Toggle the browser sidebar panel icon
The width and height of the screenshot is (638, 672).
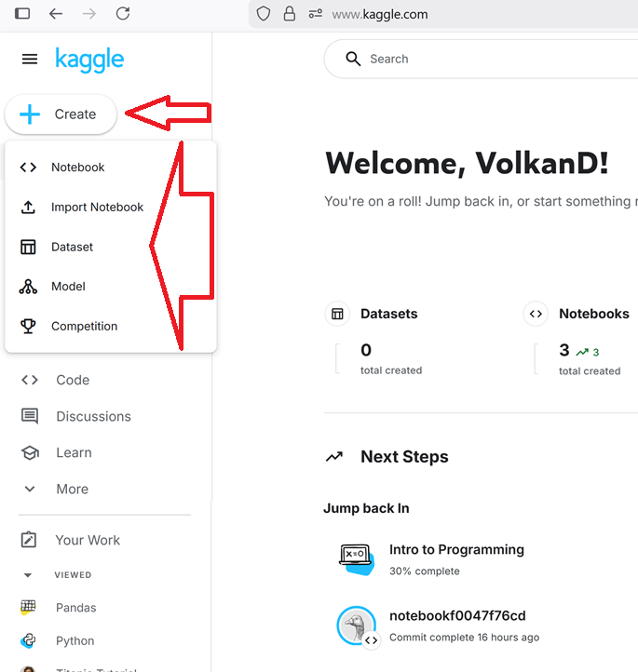[x=22, y=14]
